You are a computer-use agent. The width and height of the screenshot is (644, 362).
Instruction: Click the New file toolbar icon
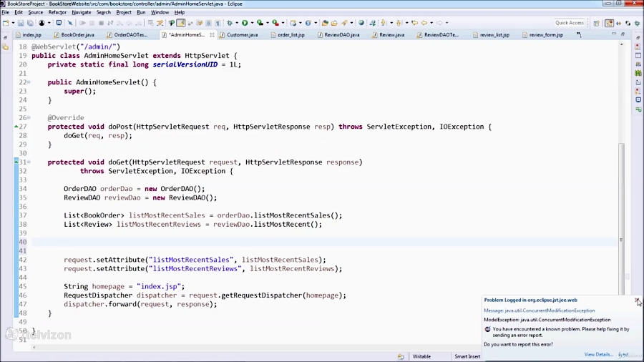[6, 23]
